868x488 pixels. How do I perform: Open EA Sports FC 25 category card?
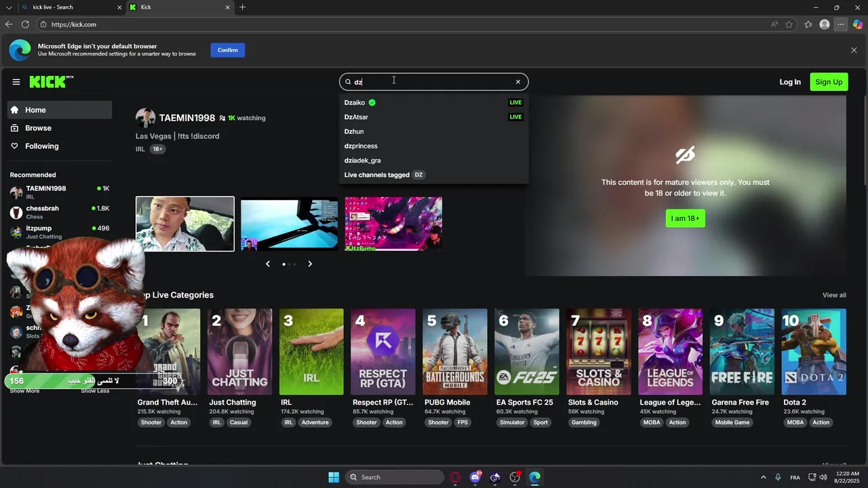tap(527, 352)
